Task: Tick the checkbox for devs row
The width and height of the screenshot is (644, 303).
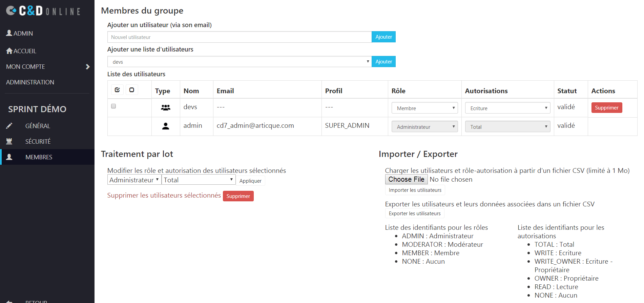Action: pyautogui.click(x=113, y=106)
